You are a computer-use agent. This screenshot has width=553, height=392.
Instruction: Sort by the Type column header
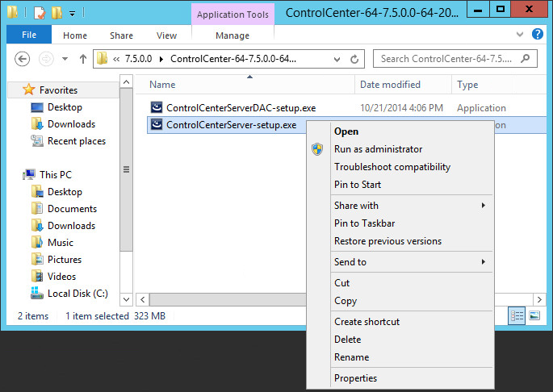tap(467, 85)
